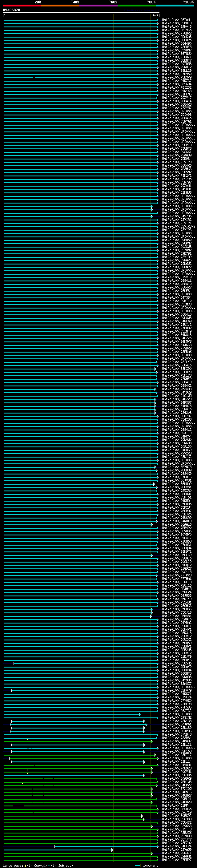Image resolution: width=197 pixels, height=868 pixels.
Task: Select the UniRef100_Q1PF44 label
Action: pyautogui.click(x=176, y=805)
